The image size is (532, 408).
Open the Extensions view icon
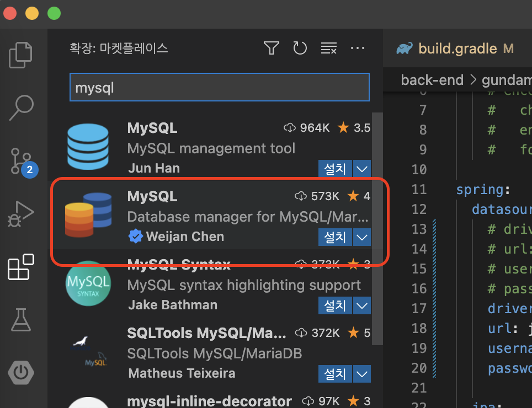click(21, 267)
